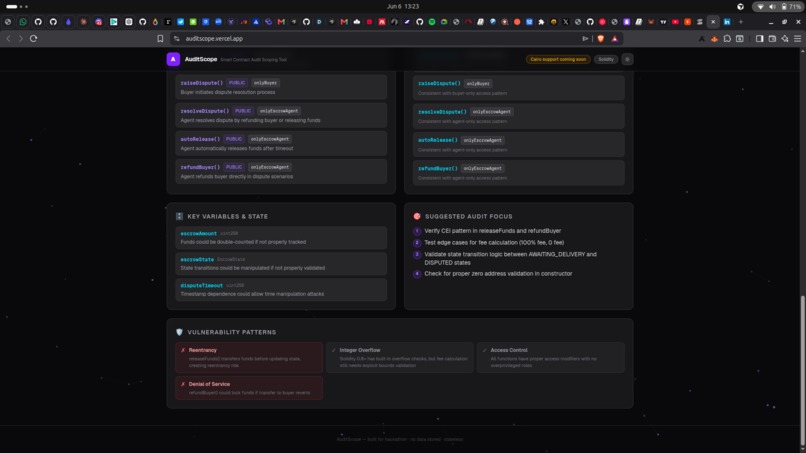Image resolution: width=806 pixels, height=453 pixels.
Task: Reload the auditscope page
Action: point(33,39)
